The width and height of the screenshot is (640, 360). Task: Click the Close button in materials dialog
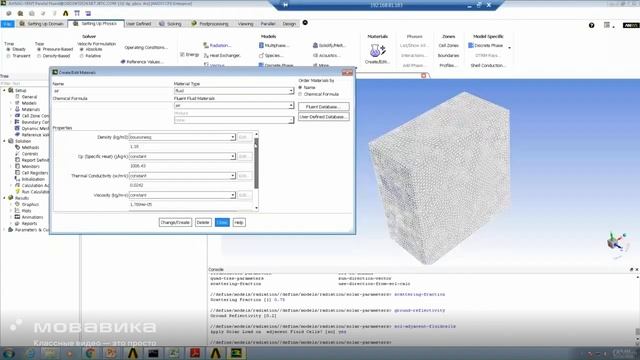(222, 222)
